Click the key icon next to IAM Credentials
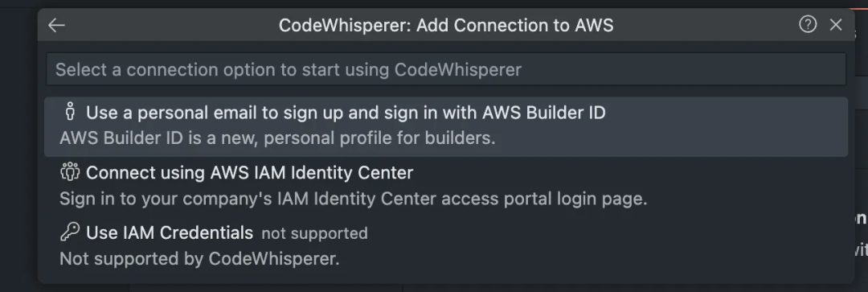 (x=70, y=232)
